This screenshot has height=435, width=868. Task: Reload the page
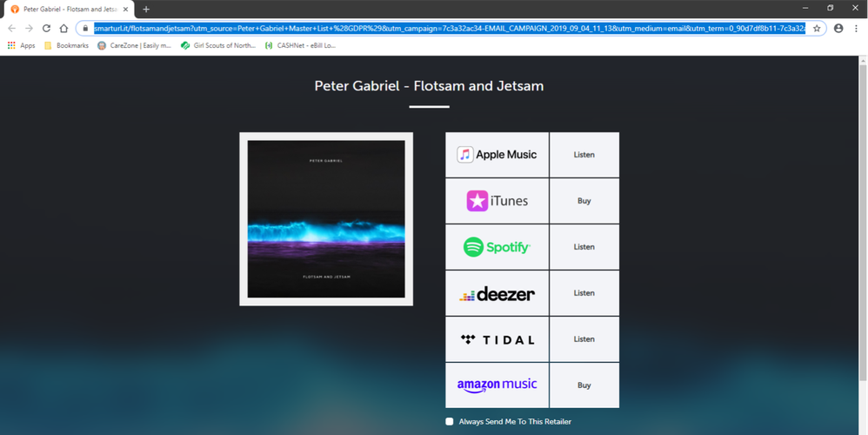[x=46, y=28]
